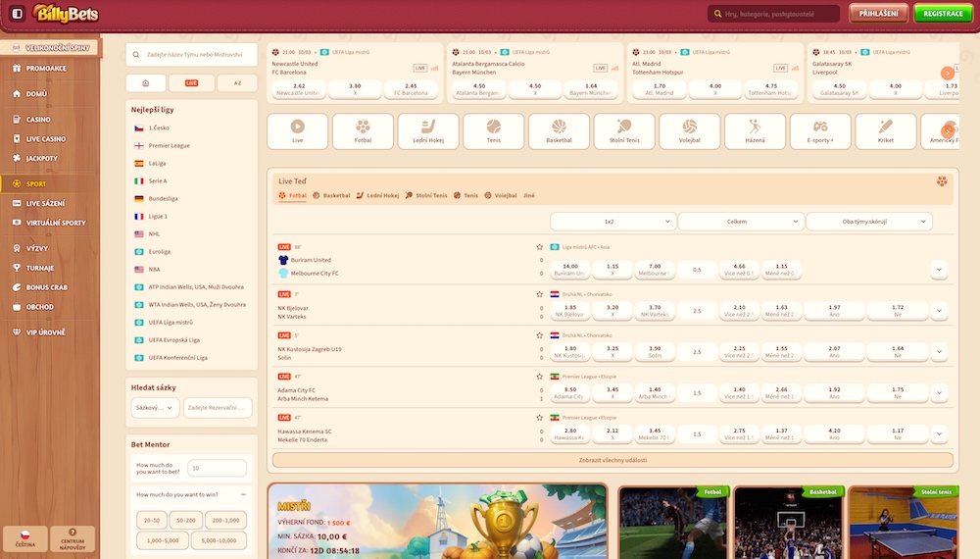Click the home icon filter button
This screenshot has height=559, width=980.
click(x=146, y=82)
